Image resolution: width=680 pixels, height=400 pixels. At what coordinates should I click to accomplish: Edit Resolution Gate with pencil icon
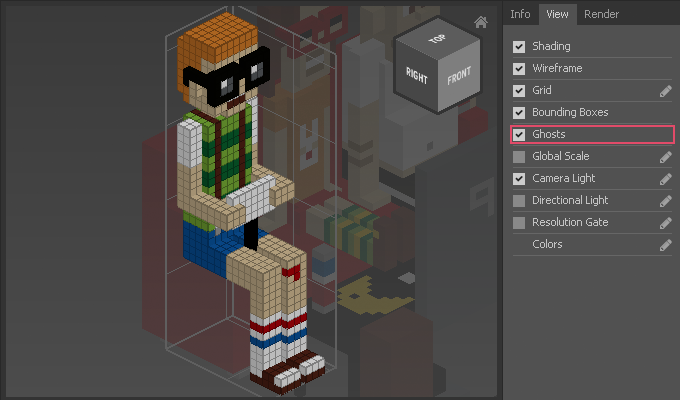pos(665,223)
